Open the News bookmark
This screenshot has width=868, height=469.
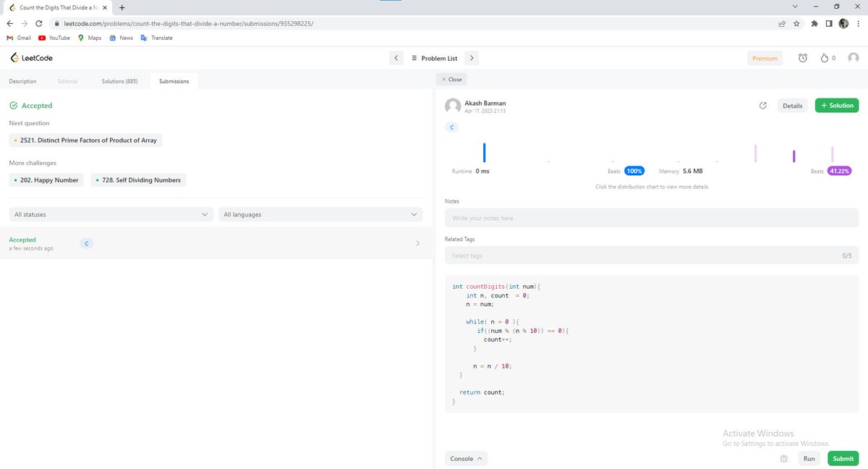click(121, 38)
